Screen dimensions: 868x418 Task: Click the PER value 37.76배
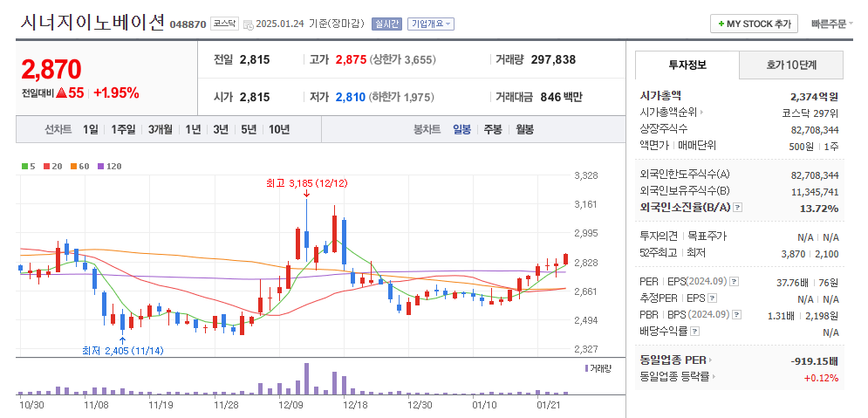(x=792, y=283)
